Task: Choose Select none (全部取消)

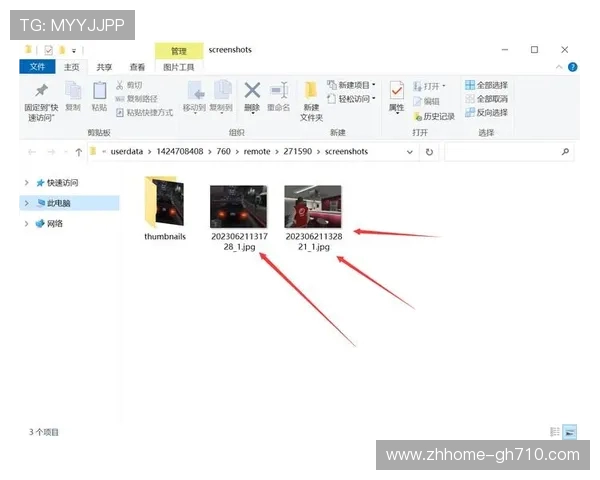Action: pyautogui.click(x=486, y=99)
